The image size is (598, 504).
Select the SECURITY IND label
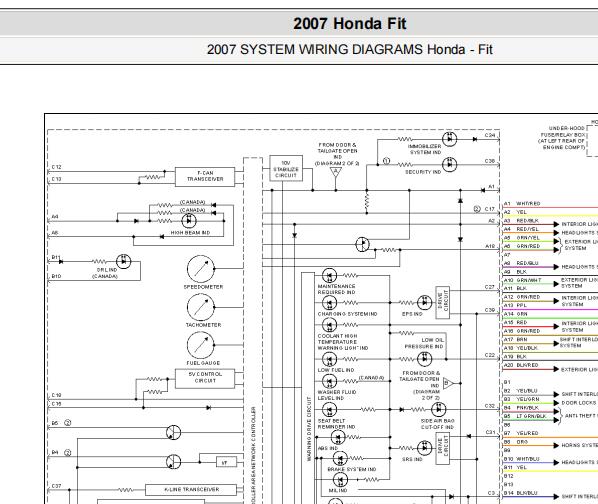click(423, 172)
